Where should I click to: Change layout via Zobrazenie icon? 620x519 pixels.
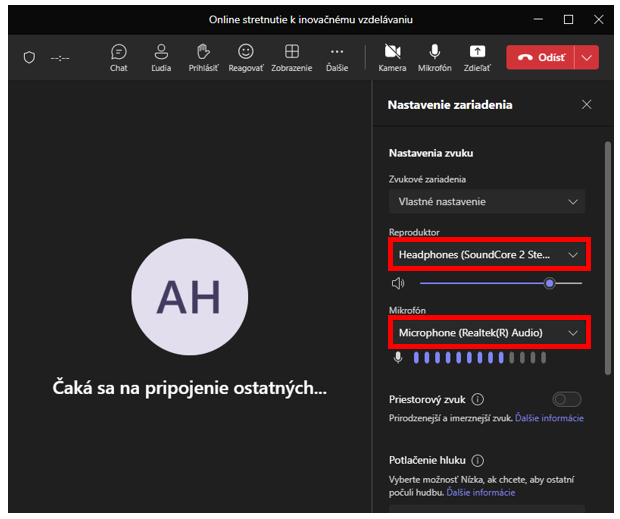click(x=292, y=58)
